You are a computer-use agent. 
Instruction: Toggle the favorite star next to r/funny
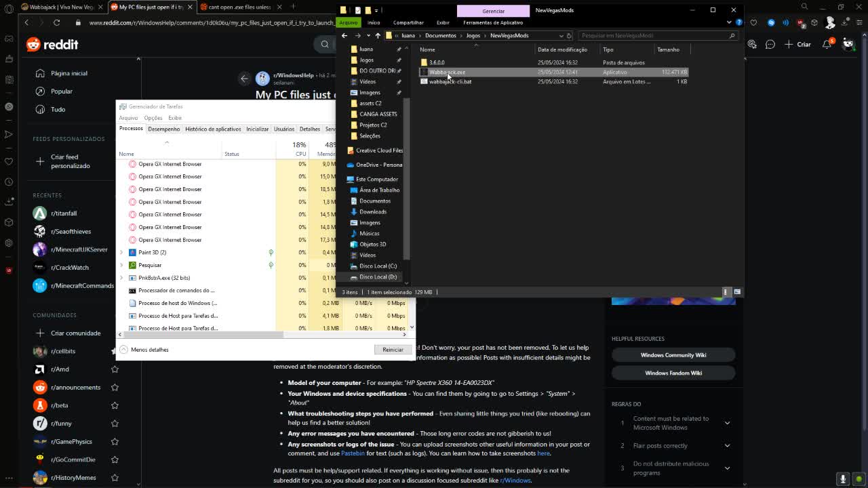[115, 423]
